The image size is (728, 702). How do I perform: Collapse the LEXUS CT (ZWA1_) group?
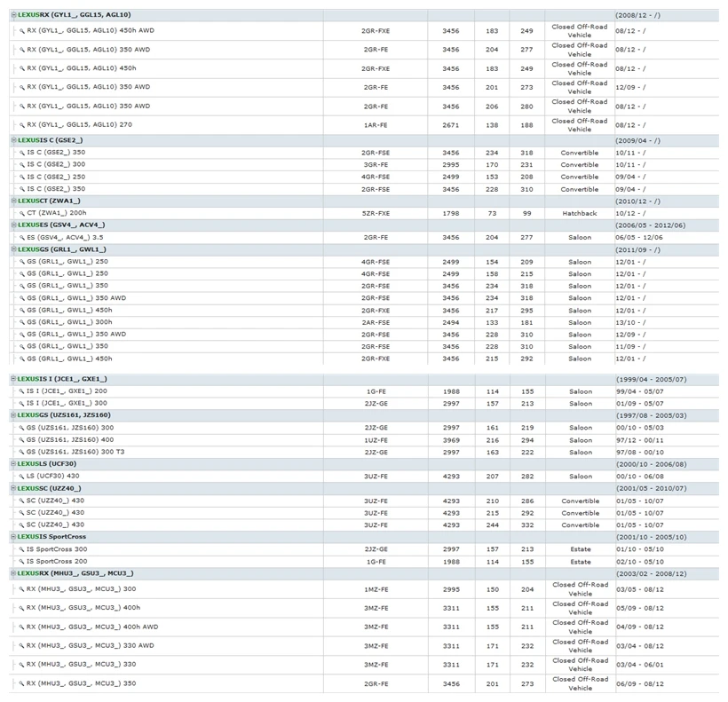pyautogui.click(x=14, y=201)
